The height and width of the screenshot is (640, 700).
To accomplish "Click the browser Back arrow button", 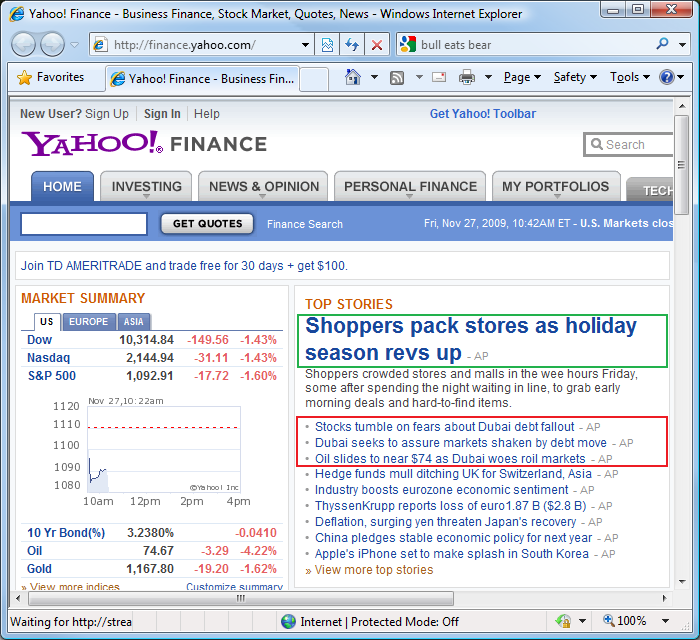I will pos(23,45).
